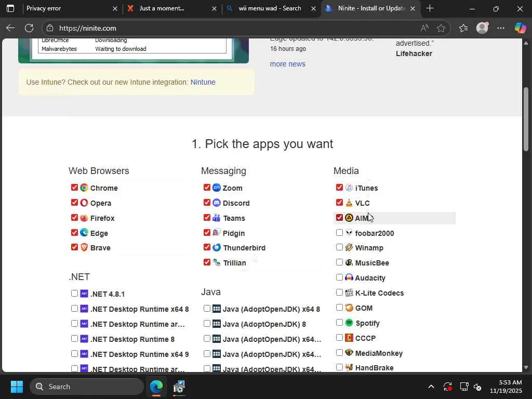Viewport: 532px width, 399px height.
Task: Open the taskbar clock and date
Action: point(506,387)
